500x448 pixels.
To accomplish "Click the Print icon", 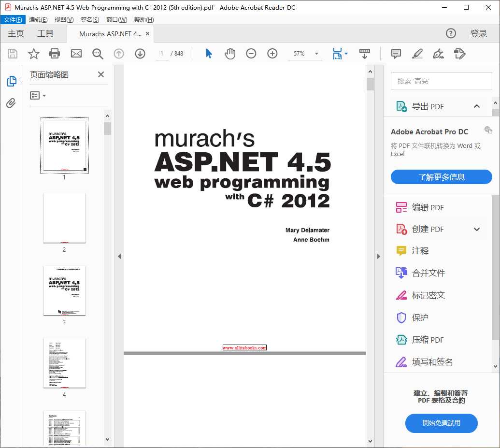I will tap(55, 54).
